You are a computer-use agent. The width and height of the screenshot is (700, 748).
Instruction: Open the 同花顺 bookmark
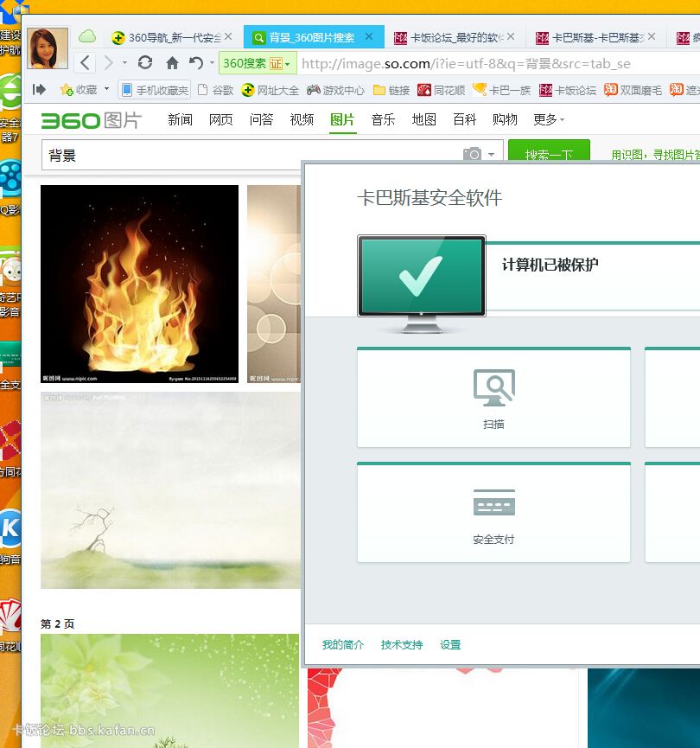tap(441, 90)
